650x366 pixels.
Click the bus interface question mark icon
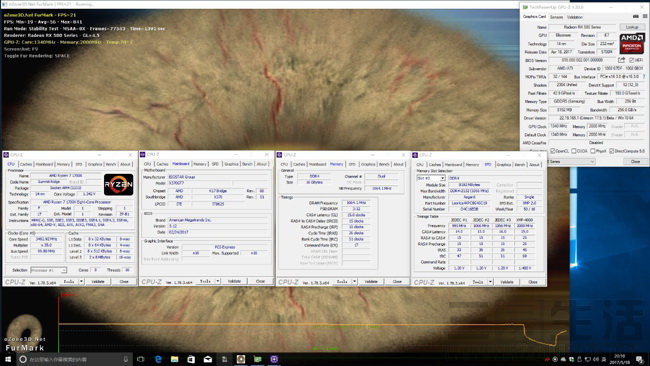644,77
